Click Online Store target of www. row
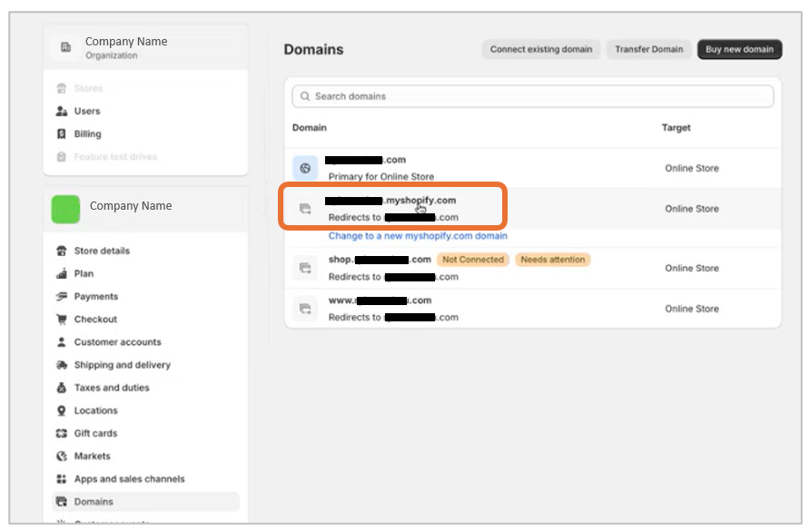The width and height of the screenshot is (810, 532). (692, 309)
